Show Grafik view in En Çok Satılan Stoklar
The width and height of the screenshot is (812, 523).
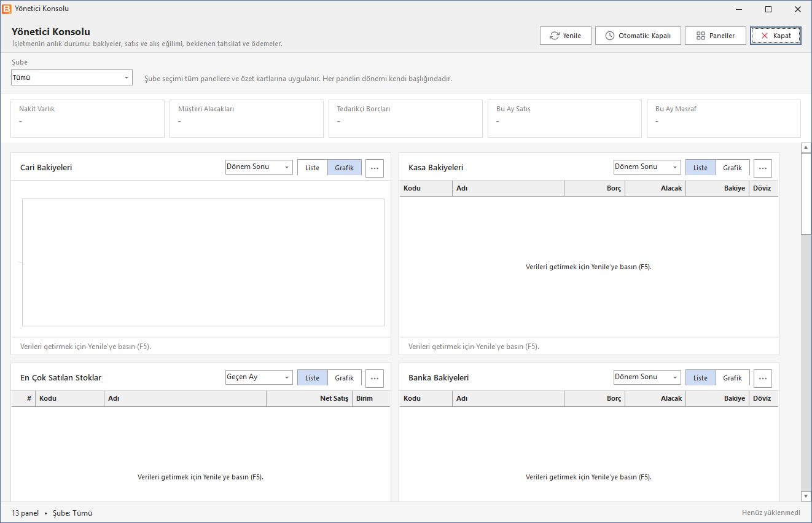click(x=345, y=378)
